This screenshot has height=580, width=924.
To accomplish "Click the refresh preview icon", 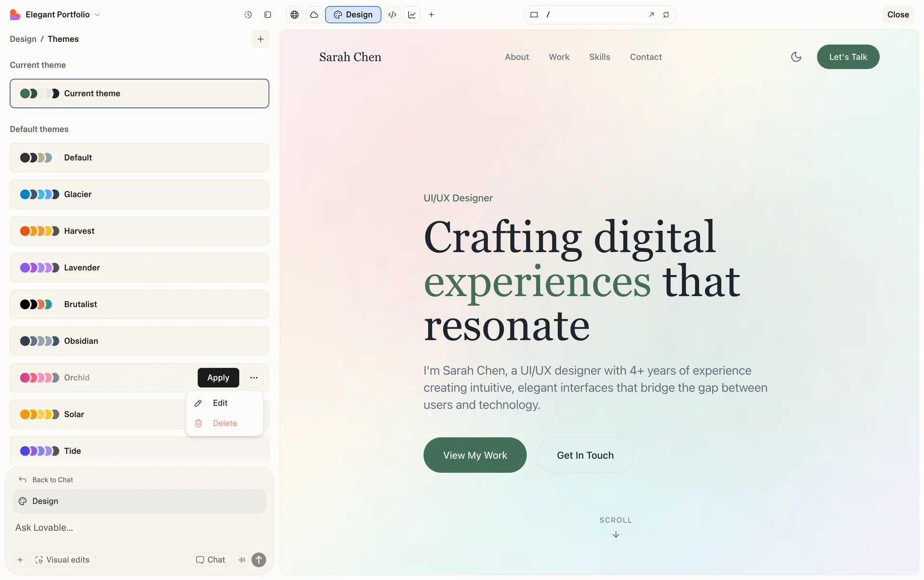I will (666, 14).
